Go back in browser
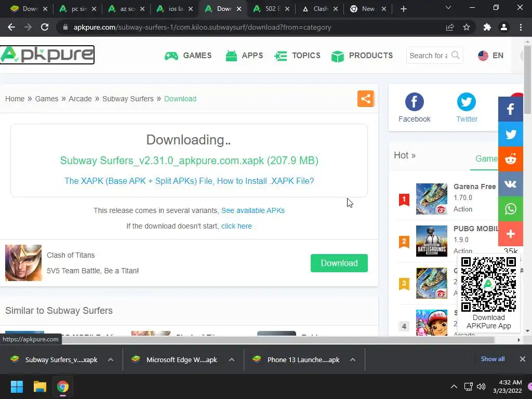Image resolution: width=532 pixels, height=399 pixels. [11, 27]
